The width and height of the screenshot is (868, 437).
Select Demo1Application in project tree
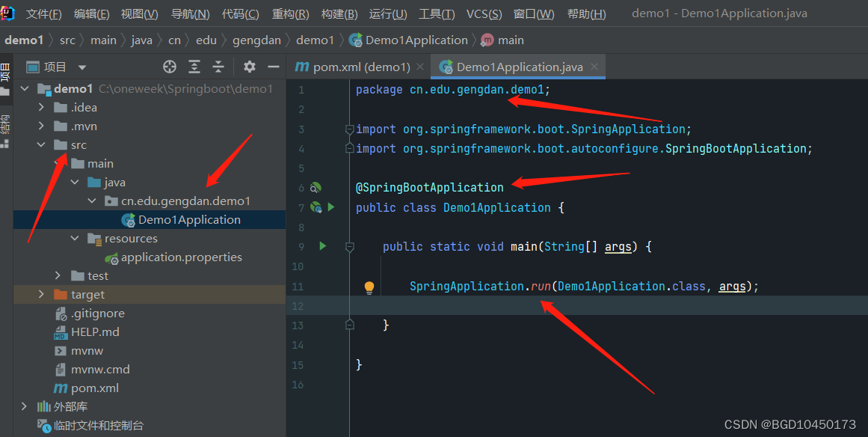tap(189, 220)
